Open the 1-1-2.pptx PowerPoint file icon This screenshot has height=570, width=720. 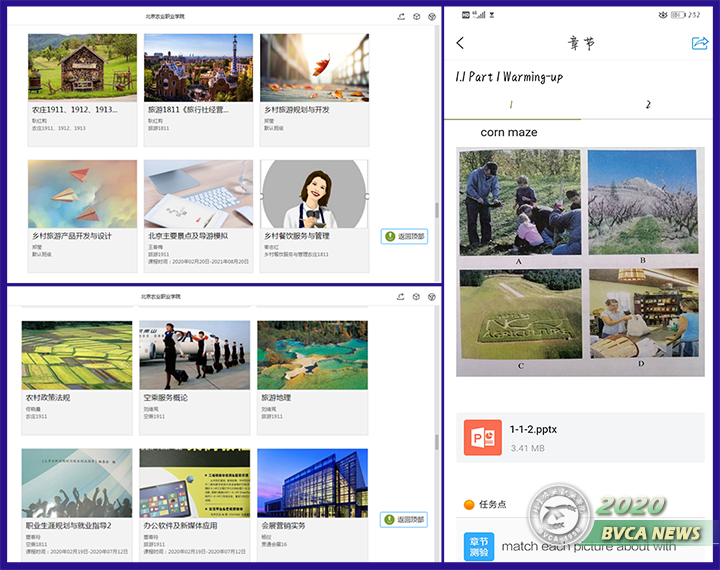(x=482, y=438)
